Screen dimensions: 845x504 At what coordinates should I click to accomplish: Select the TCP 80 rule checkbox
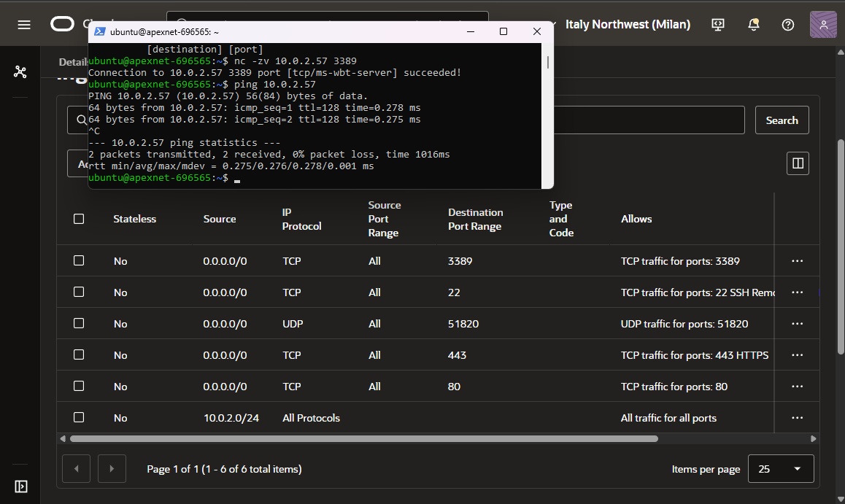pyautogui.click(x=79, y=386)
